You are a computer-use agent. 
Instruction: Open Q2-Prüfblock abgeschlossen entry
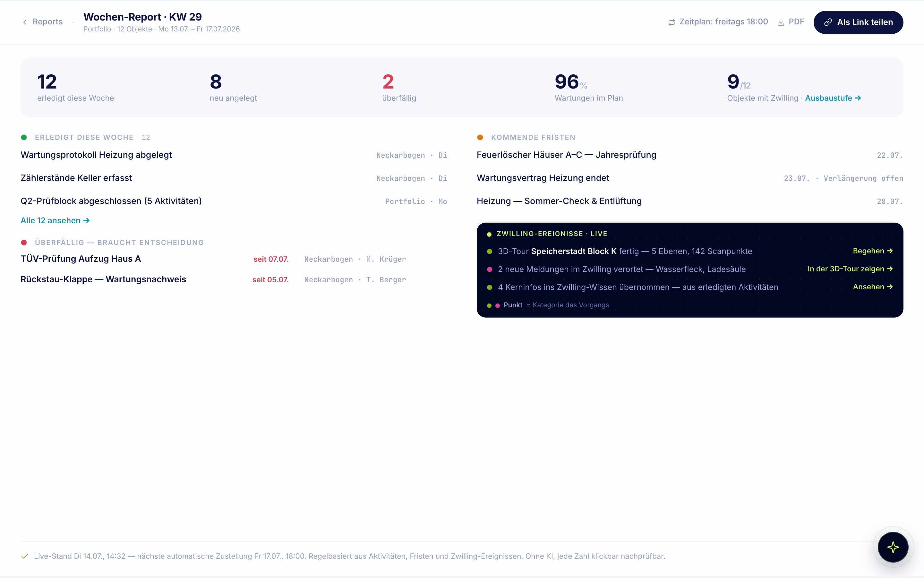point(234,201)
